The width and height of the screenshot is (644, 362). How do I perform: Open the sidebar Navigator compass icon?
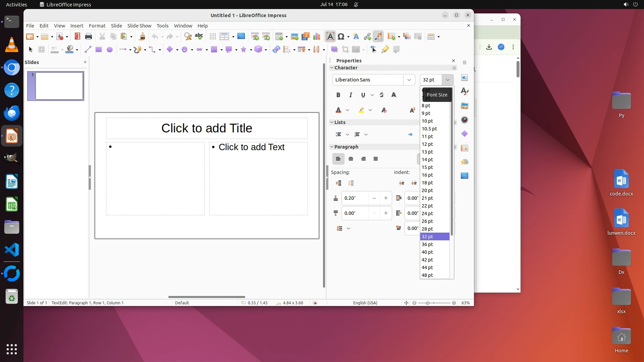465,120
